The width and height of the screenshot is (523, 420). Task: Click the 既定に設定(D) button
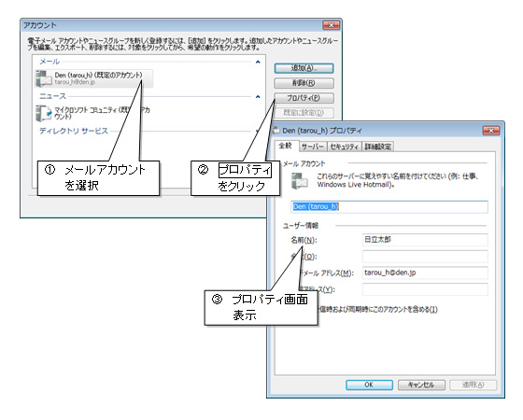pyautogui.click(x=304, y=113)
